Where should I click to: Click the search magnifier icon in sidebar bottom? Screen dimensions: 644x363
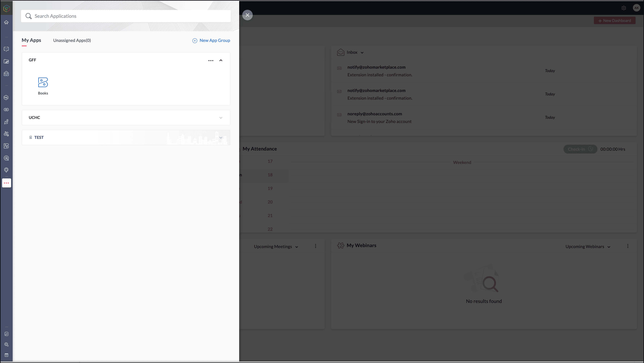click(x=7, y=344)
